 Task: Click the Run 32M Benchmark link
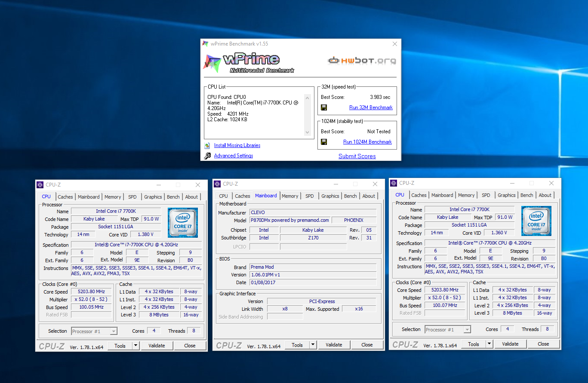tap(371, 107)
